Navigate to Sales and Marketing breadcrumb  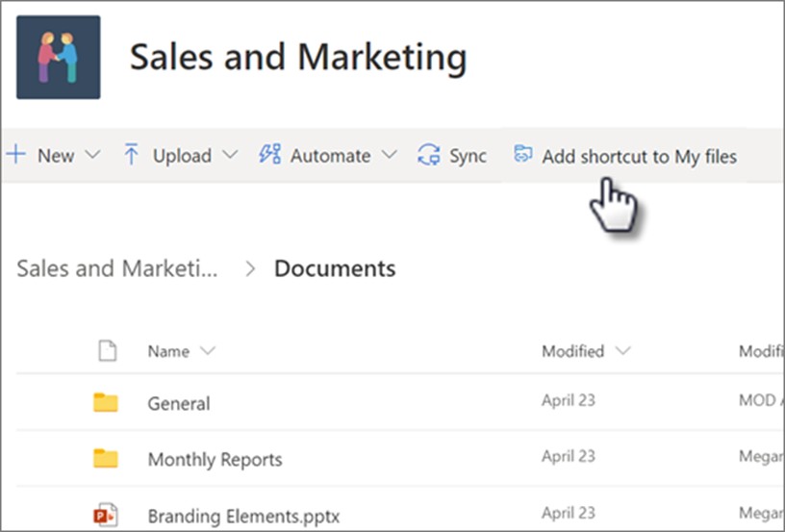pyautogui.click(x=116, y=268)
